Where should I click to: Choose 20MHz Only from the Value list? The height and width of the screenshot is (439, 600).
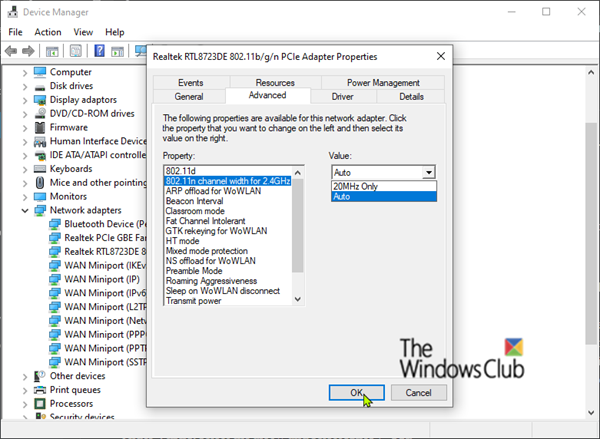pyautogui.click(x=384, y=186)
